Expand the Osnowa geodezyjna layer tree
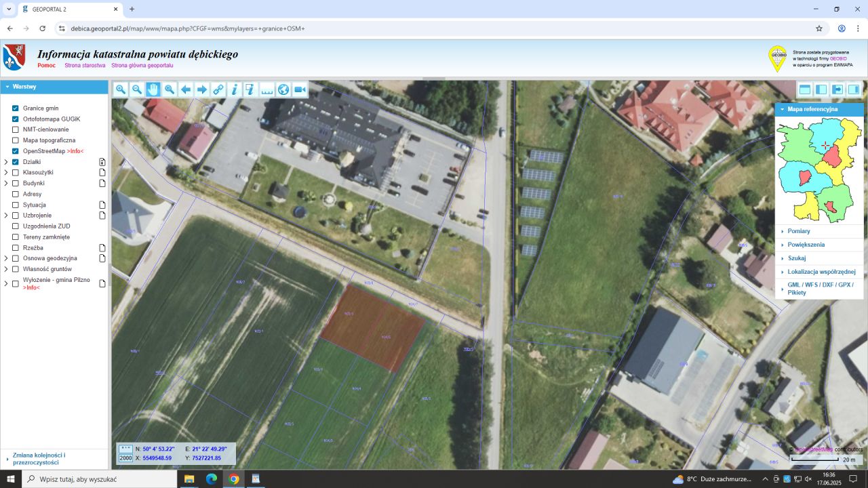 [x=6, y=258]
